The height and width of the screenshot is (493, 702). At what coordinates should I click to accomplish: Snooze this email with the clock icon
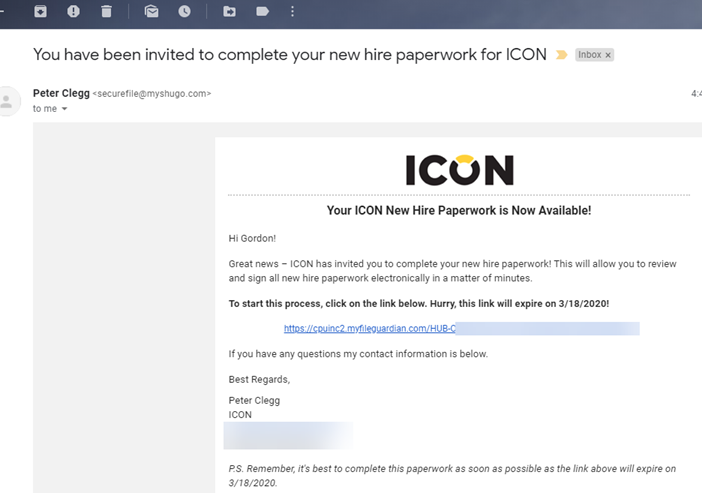pos(184,11)
